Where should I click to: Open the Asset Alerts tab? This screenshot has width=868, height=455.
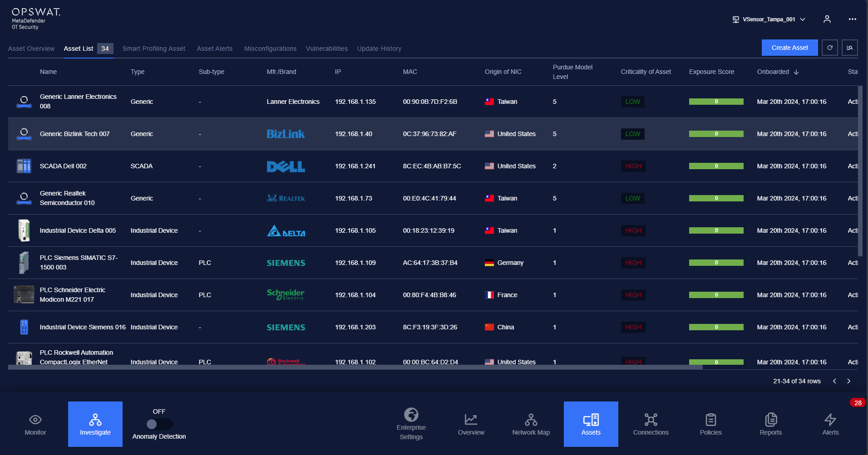click(x=215, y=48)
